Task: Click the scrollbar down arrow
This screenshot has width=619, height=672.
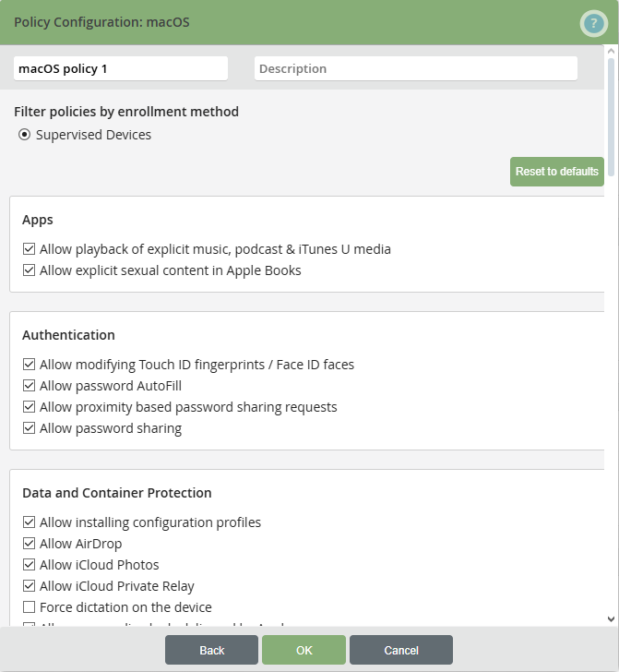Action: pyautogui.click(x=611, y=618)
